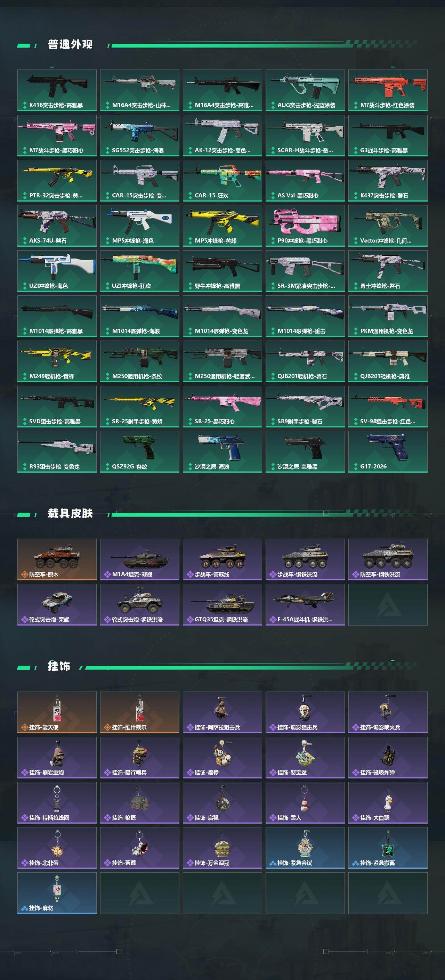
Task: Pick the 沙漠之鹰-海浪 pistol skin
Action: coord(222,451)
